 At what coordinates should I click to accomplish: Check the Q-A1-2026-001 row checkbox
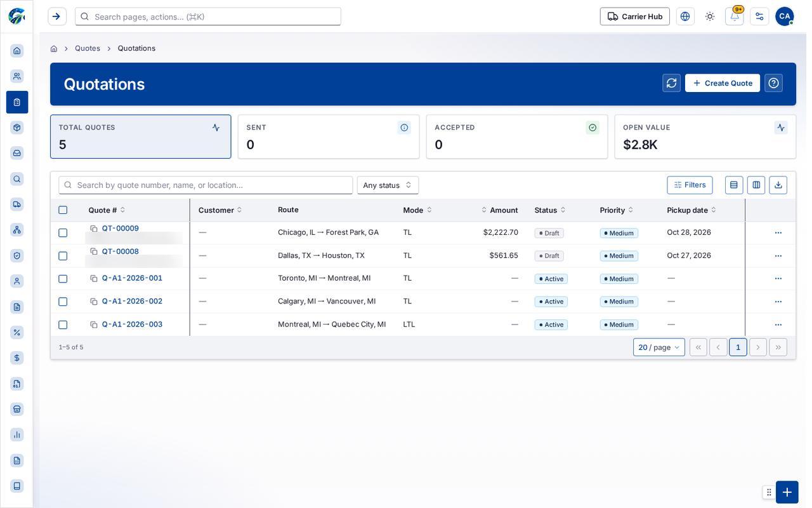tap(63, 279)
